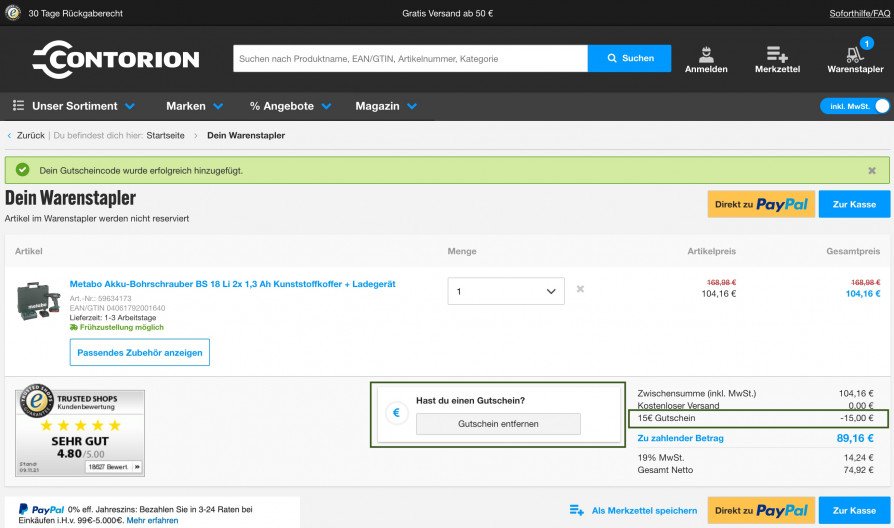Click the 89,16 € total amount
Image resolution: width=894 pixels, height=528 pixels.
pyautogui.click(x=855, y=438)
